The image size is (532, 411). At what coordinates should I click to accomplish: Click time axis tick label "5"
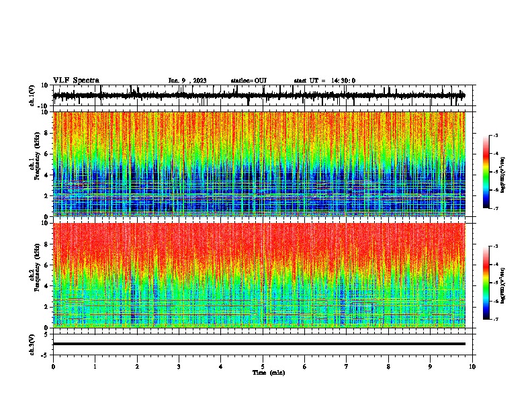263,367
